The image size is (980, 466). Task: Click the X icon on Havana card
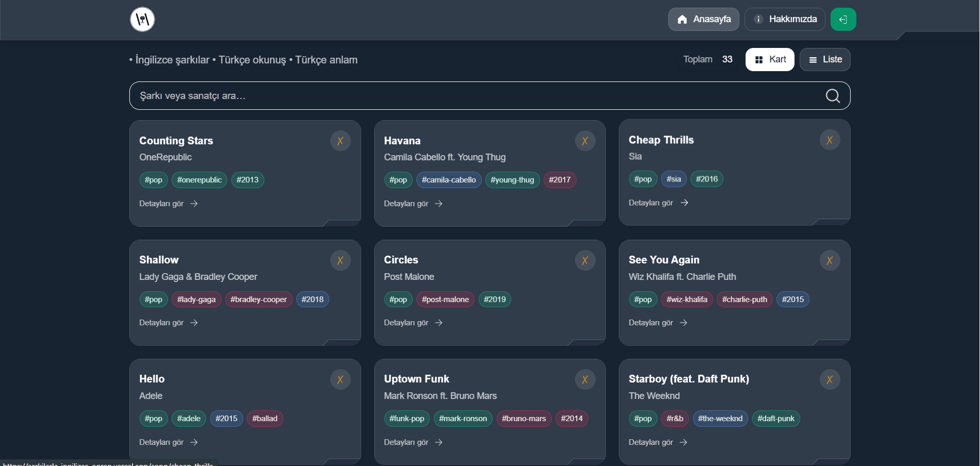click(585, 141)
